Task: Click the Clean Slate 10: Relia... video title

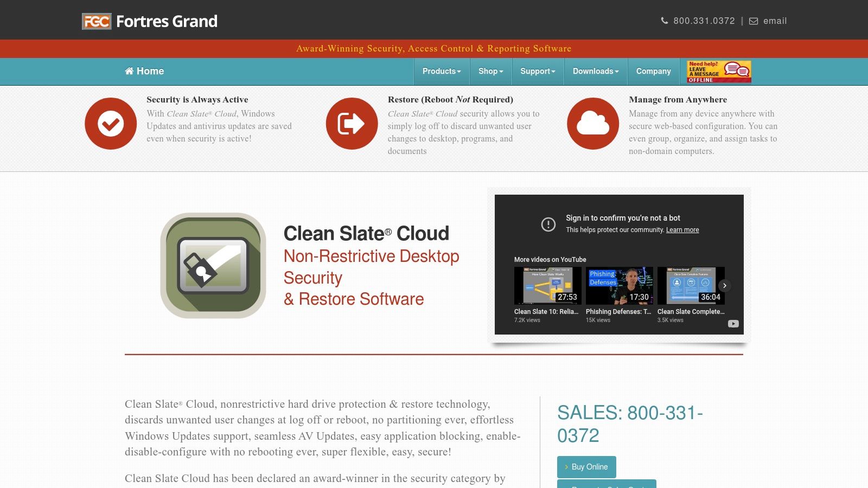Action: 546,312
